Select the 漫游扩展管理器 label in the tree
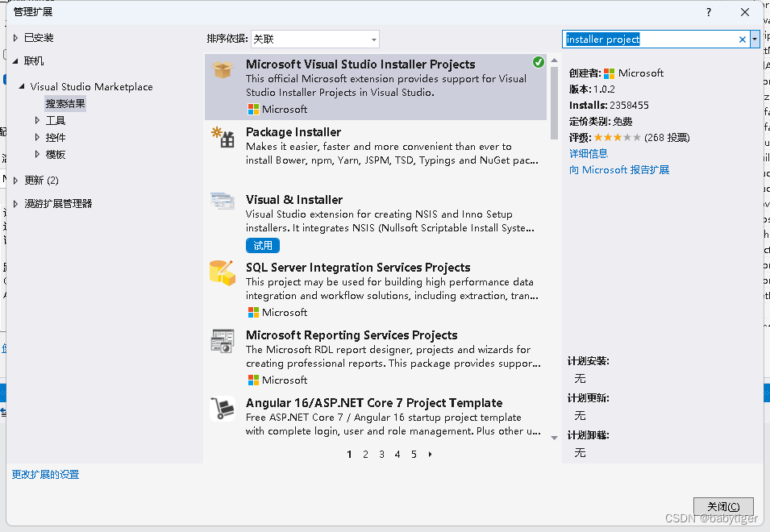The image size is (770, 532). [x=58, y=204]
